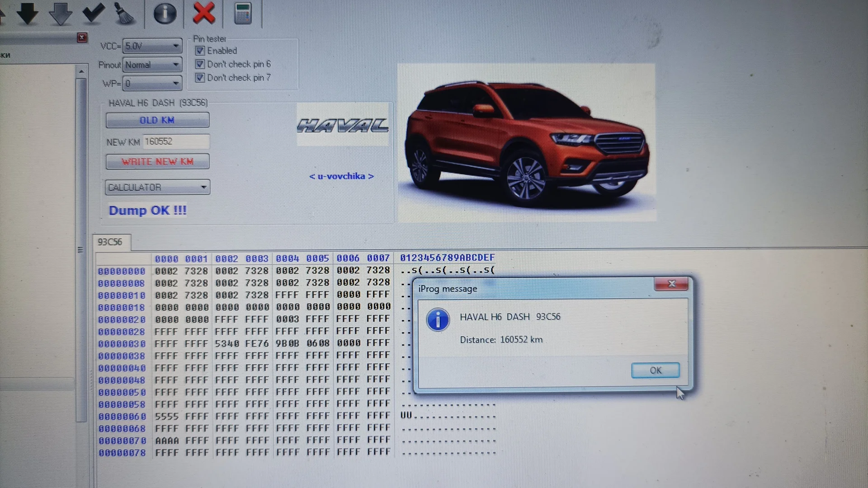Click OK in the iProg message dialog

tap(655, 371)
